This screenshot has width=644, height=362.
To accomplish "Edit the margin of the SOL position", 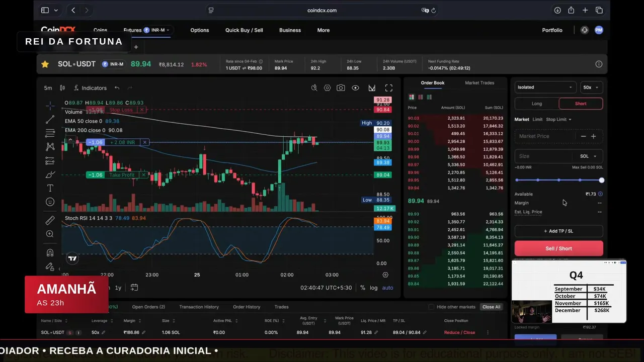I will pyautogui.click(x=143, y=332).
